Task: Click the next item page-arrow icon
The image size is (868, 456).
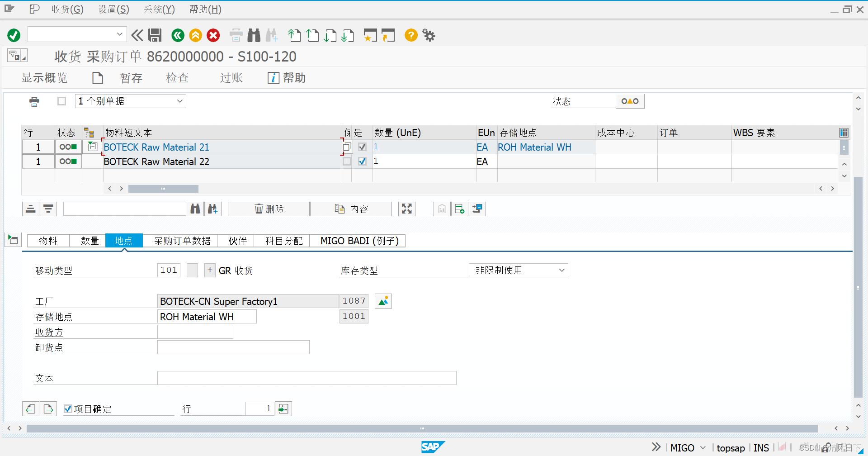Action: coord(48,409)
